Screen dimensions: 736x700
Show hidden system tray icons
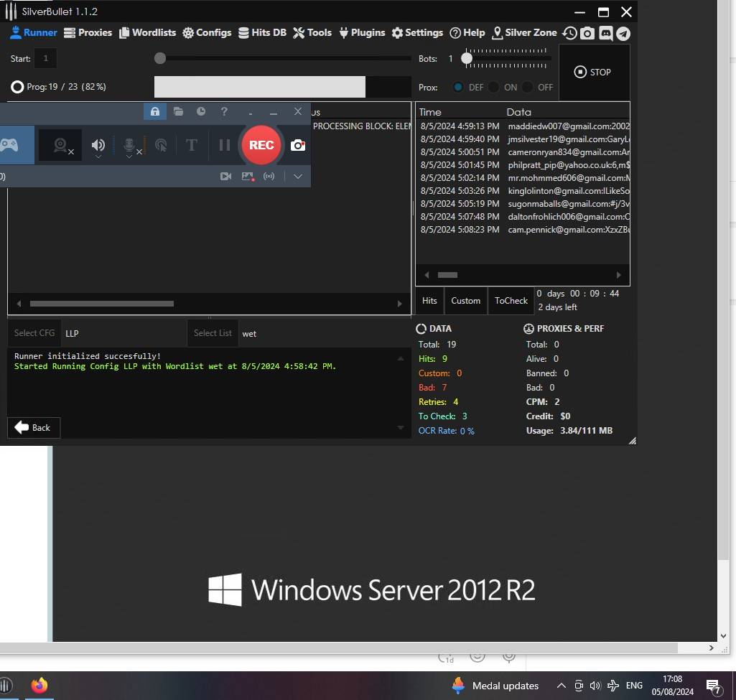point(562,686)
